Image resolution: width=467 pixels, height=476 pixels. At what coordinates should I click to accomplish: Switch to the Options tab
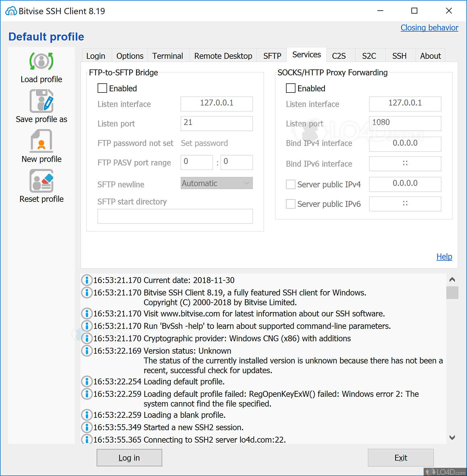click(x=130, y=56)
